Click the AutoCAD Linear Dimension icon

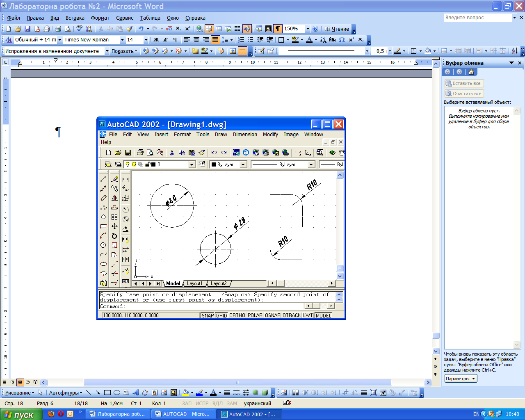point(126,179)
